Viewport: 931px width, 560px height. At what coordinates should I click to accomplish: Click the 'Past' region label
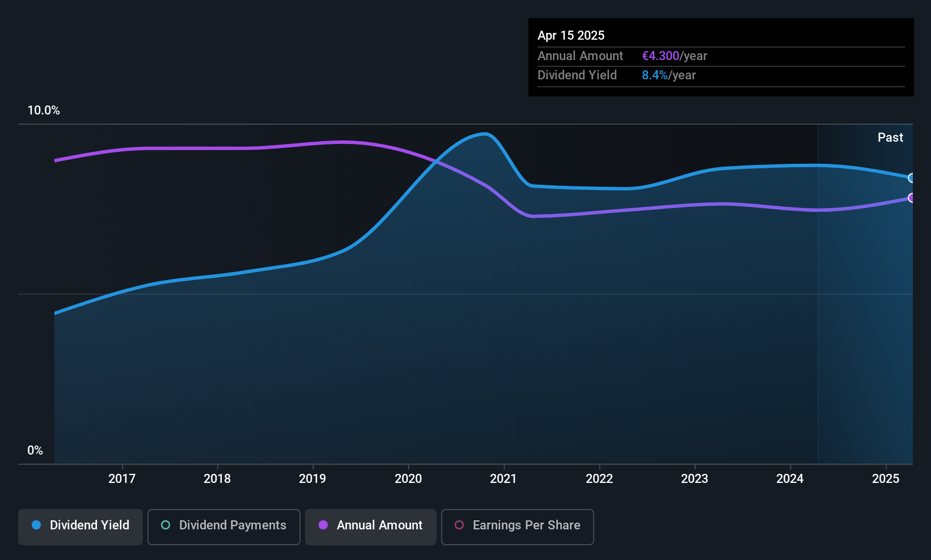[890, 138]
